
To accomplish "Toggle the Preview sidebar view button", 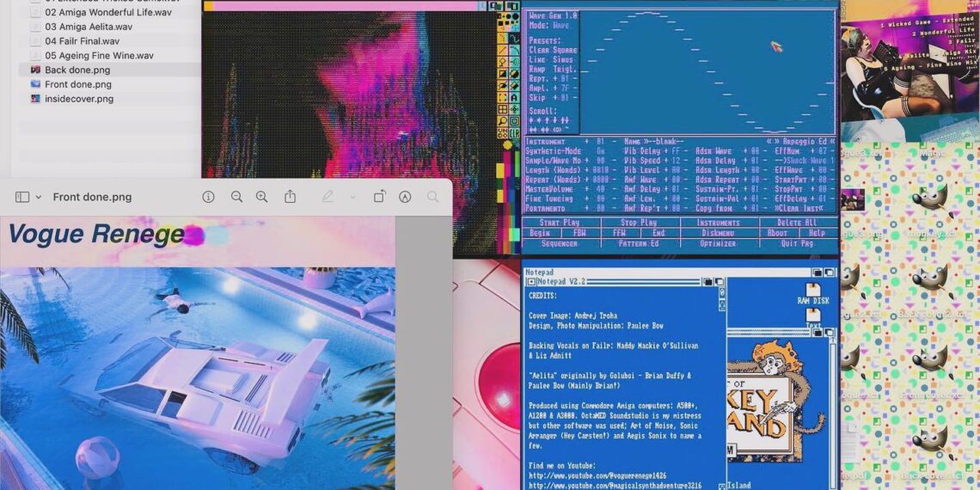I will click(22, 197).
